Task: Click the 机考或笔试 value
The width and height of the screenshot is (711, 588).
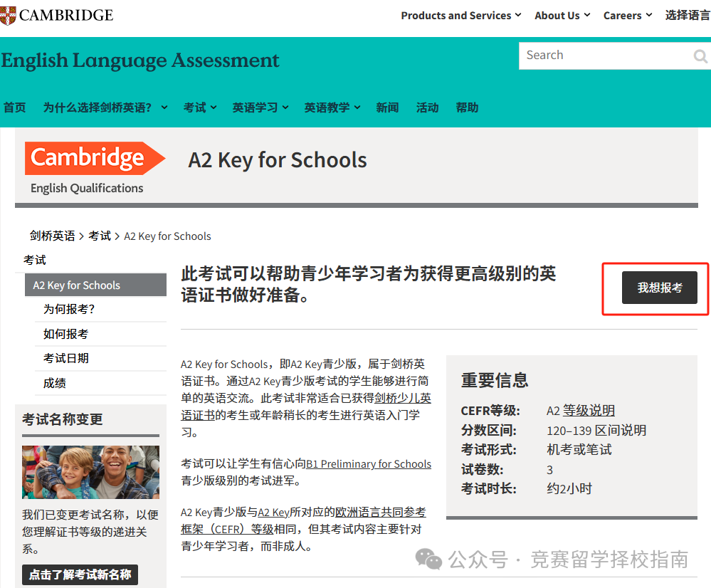Action: point(579,450)
